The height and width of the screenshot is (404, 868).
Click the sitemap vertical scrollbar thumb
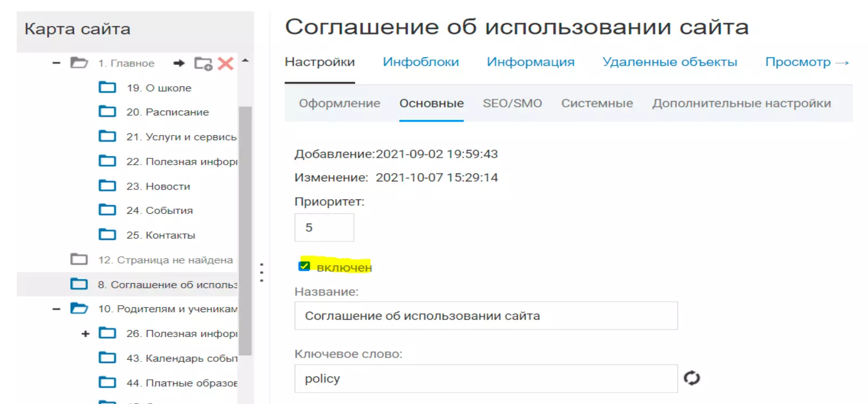(x=245, y=231)
